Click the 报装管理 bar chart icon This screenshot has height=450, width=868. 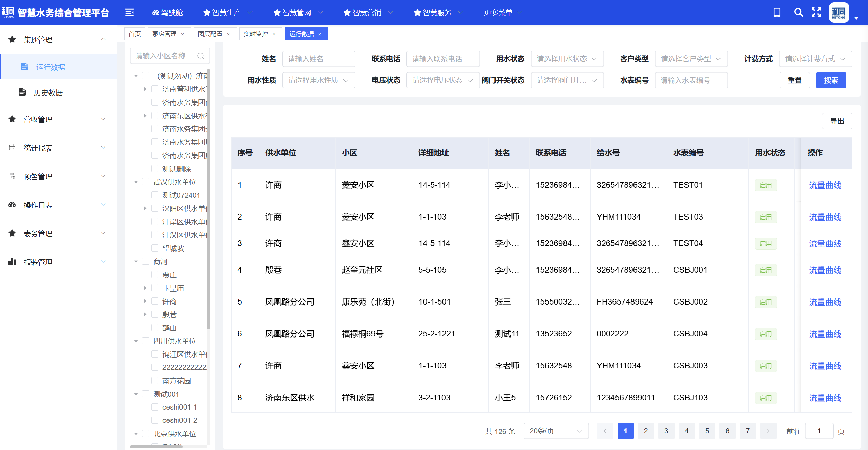pos(12,261)
